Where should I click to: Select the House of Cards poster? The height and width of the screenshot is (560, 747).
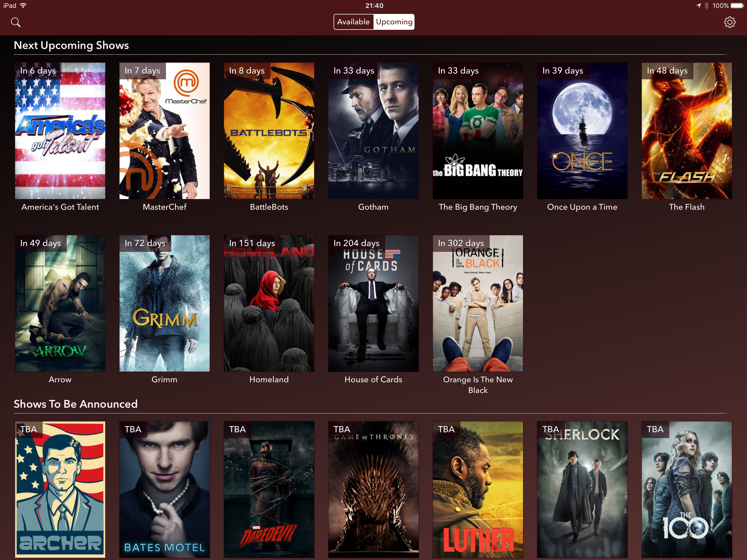(373, 303)
